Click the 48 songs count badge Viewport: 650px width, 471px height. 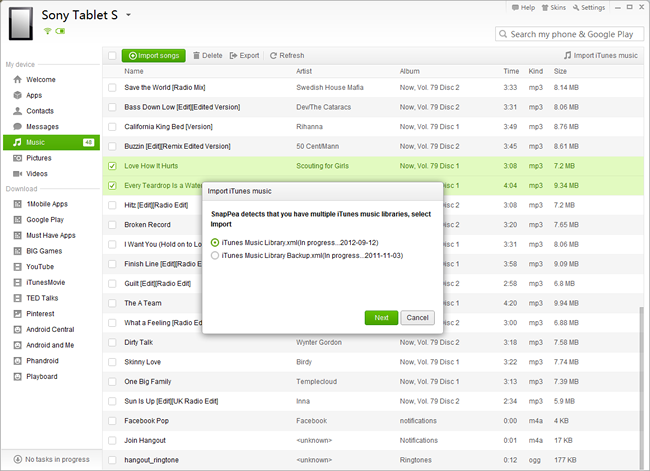tap(88, 142)
